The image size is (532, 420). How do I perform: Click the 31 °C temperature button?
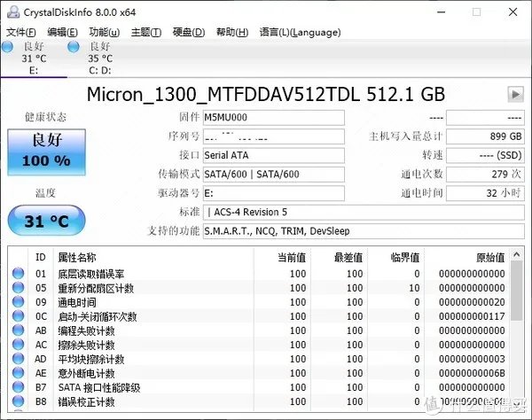click(x=46, y=221)
